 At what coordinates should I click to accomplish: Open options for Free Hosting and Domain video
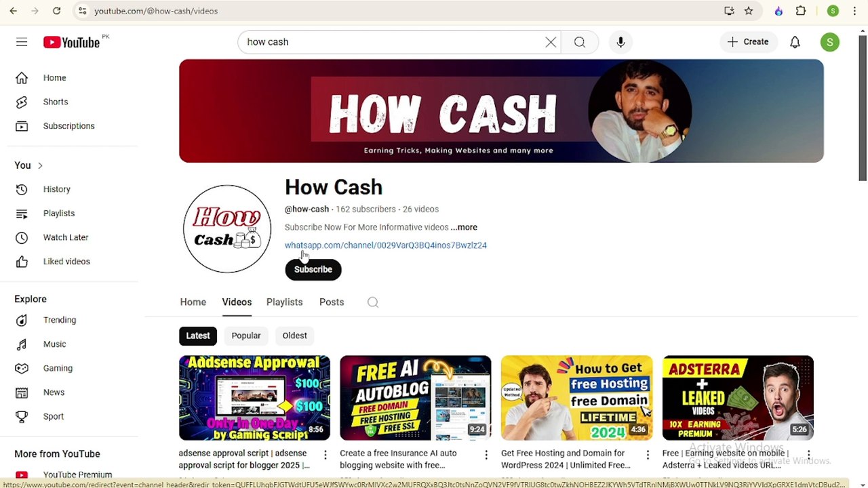pos(648,455)
